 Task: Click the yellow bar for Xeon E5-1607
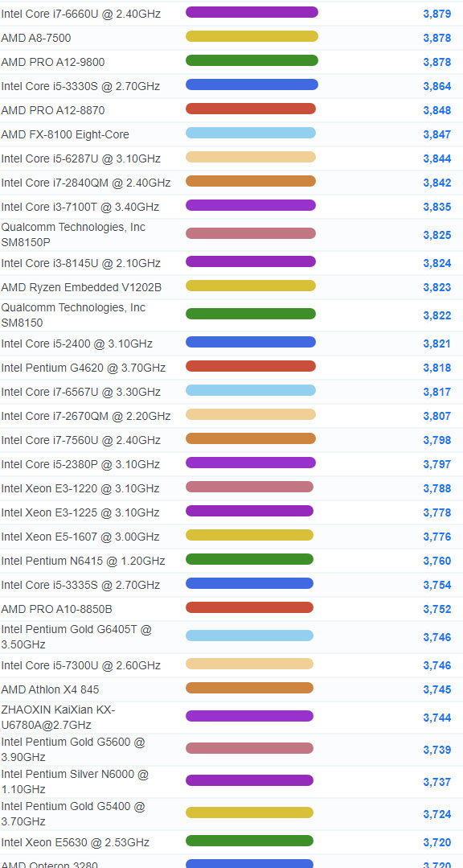pos(249,535)
